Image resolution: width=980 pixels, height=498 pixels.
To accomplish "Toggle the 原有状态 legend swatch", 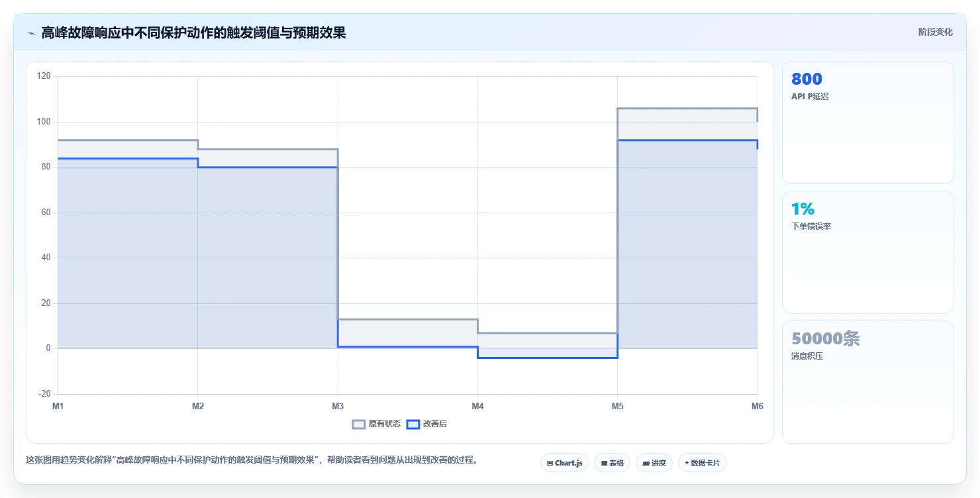I will (359, 424).
